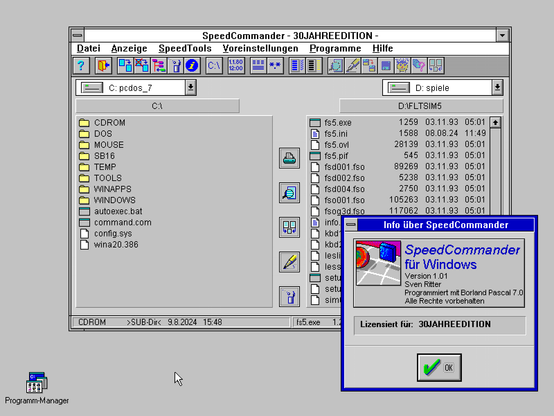This screenshot has width=554, height=416.
Task: Select the wina20.386 file
Action: pyautogui.click(x=109, y=245)
